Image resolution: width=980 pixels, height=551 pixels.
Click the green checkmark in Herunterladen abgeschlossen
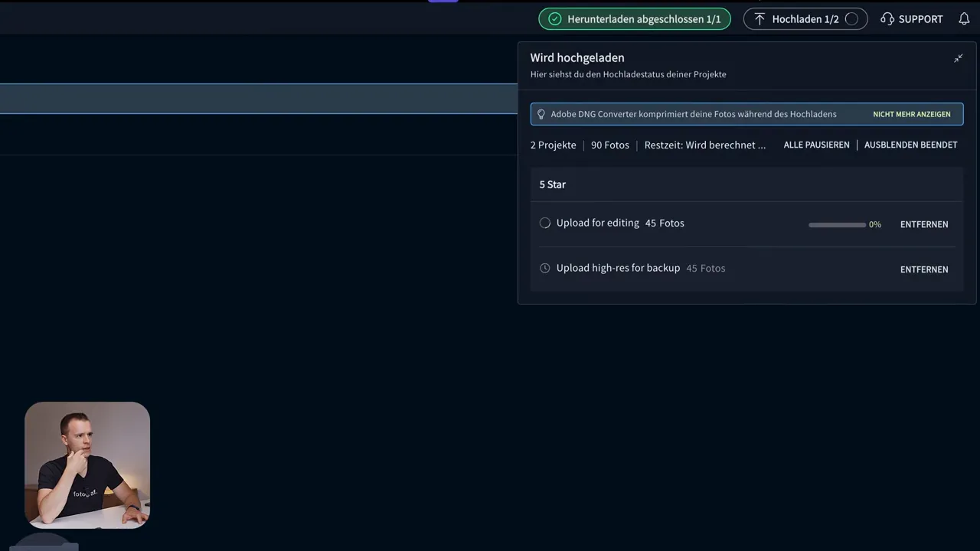click(x=555, y=18)
